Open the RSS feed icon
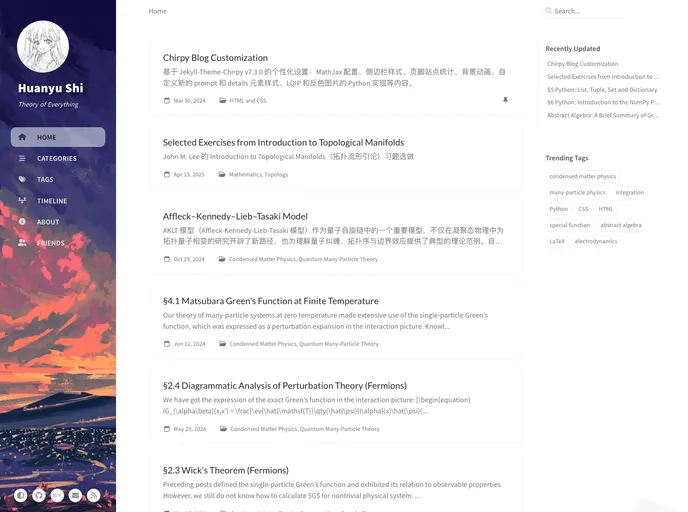This screenshot has height=512, width=688. 93,496
